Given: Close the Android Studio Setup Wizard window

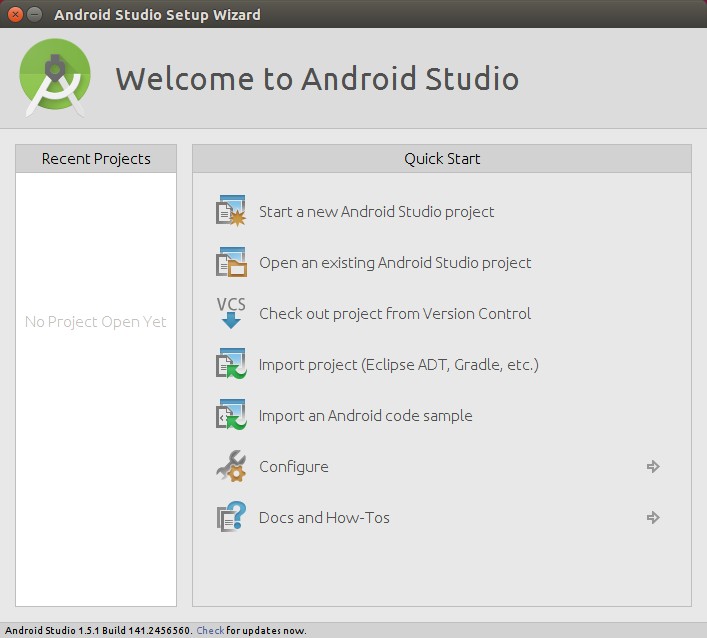Looking at the screenshot, I should pyautogui.click(x=15, y=14).
